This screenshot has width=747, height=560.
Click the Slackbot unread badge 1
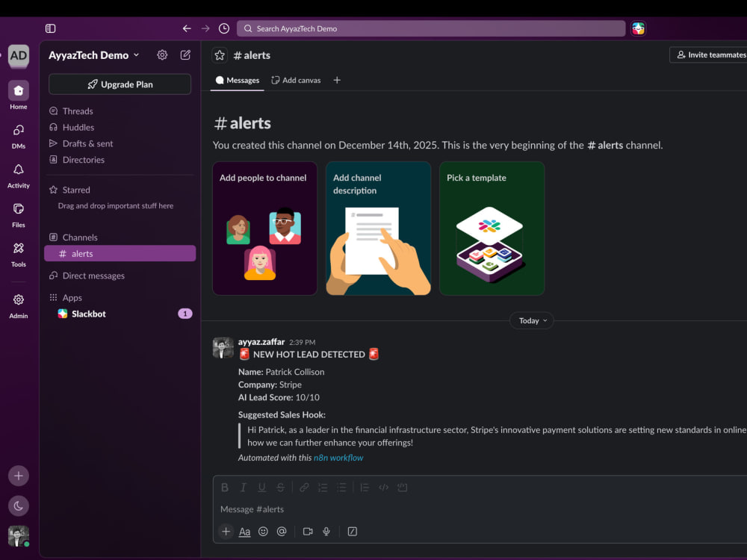(185, 314)
